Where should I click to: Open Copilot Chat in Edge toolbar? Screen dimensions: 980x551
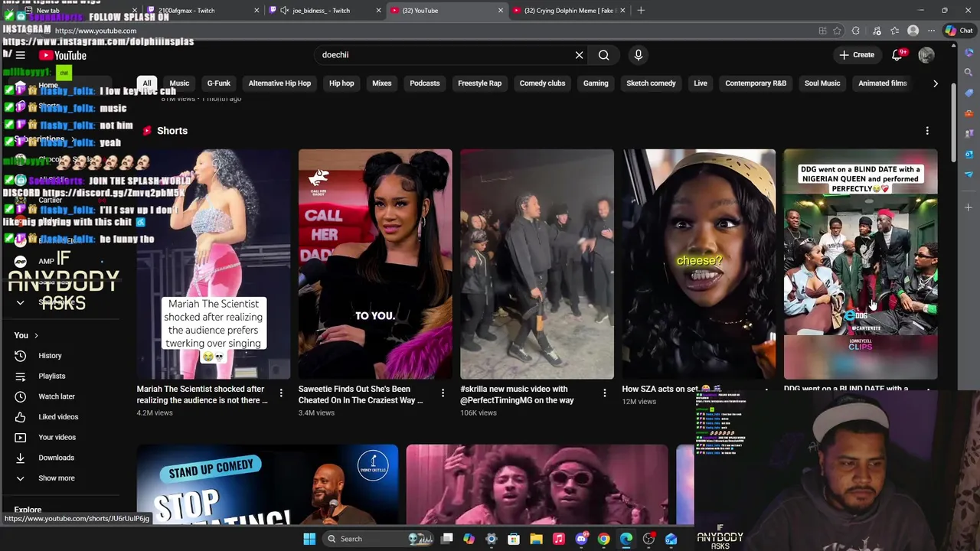point(959,31)
